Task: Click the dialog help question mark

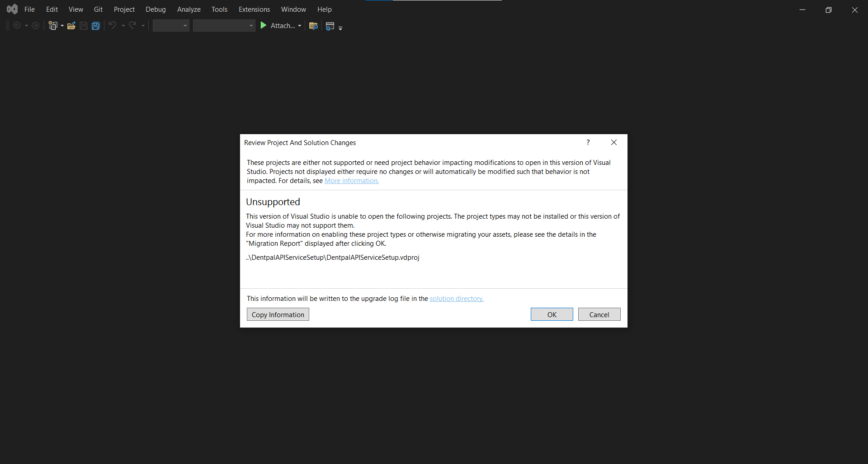Action: (x=588, y=142)
